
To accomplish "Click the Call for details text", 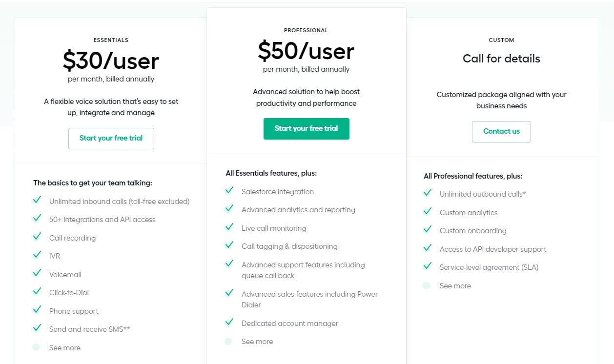I will (501, 59).
